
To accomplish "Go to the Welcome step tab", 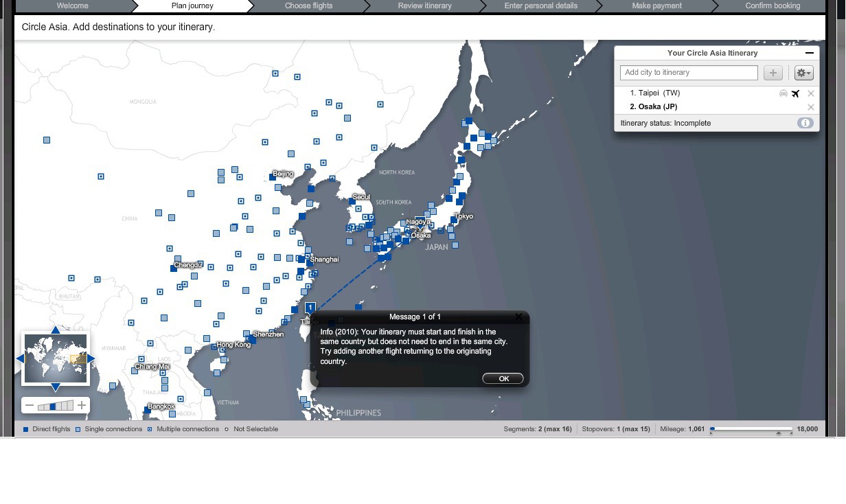I will tap(72, 5).
